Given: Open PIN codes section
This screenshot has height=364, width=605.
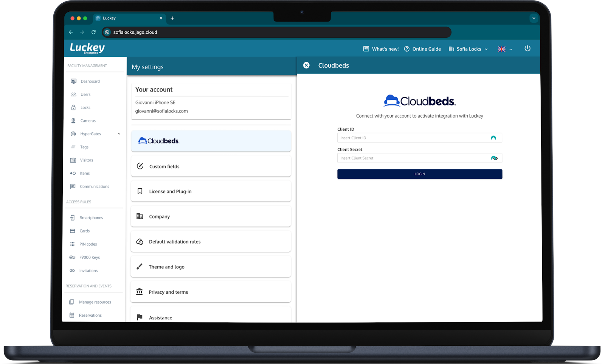Looking at the screenshot, I should [x=88, y=244].
